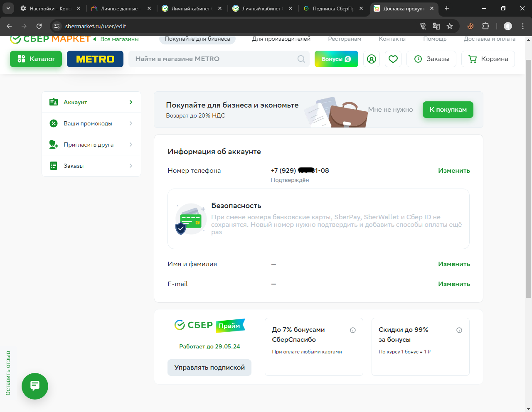Screen dimensions: 532x412
Task: Switch to the Настройки browser tab
Action: [x=50, y=8]
